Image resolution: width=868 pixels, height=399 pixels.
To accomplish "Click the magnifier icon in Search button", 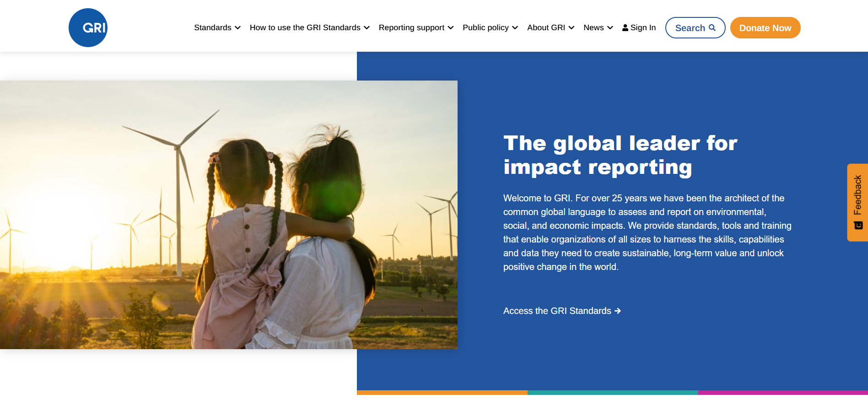I will (712, 27).
